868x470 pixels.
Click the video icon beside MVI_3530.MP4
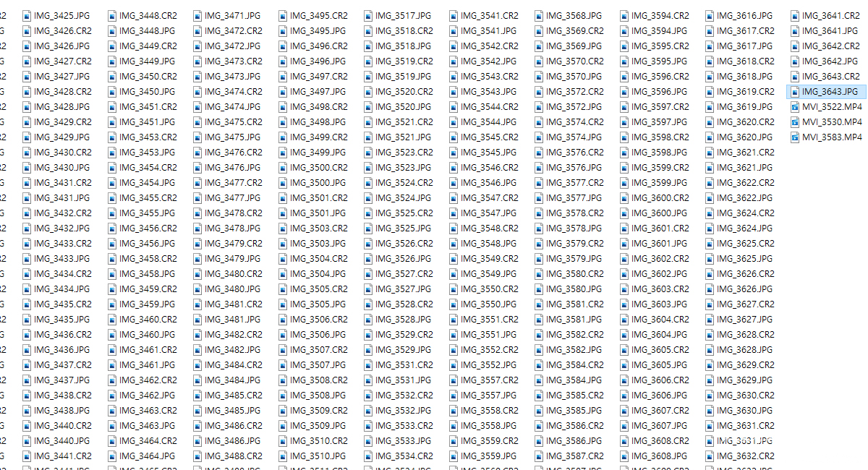[x=795, y=121]
